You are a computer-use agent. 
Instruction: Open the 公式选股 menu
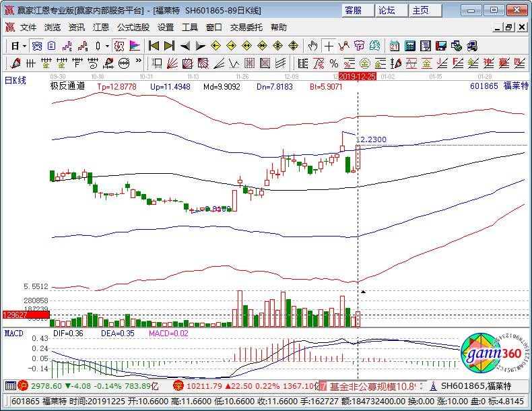133,27
